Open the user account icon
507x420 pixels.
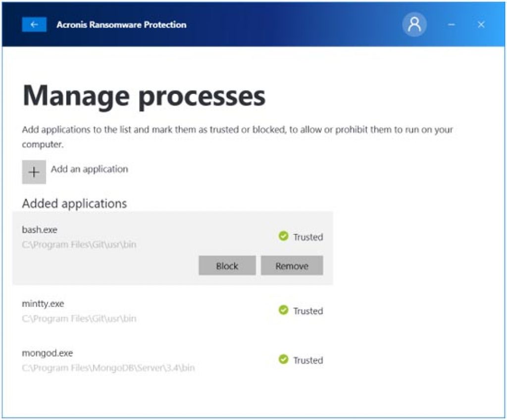coord(414,24)
